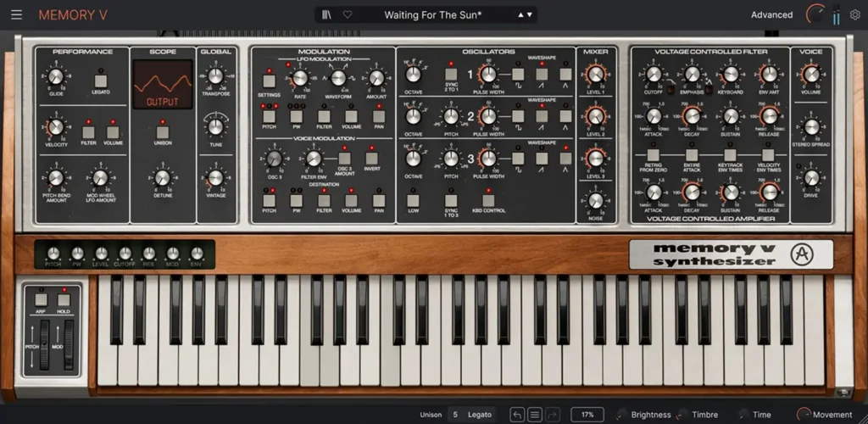Screen dimensions: 868x424
Task: Select oscillator 2 square waveshape
Action: (x=518, y=115)
